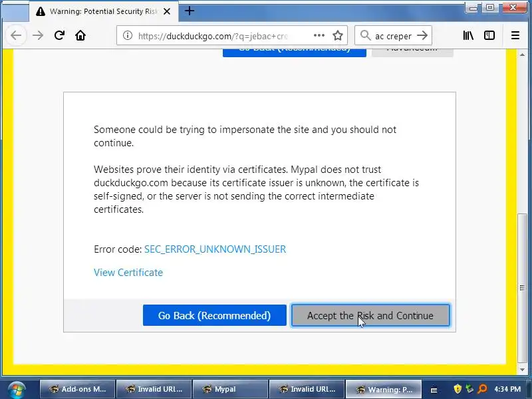Image resolution: width=532 pixels, height=399 pixels.
Task: Switch to first Invalid URL taskbar window
Action: [x=154, y=389]
